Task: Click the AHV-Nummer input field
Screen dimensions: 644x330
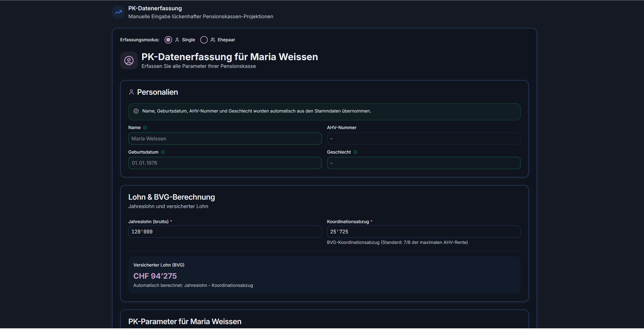Action: [x=423, y=139]
